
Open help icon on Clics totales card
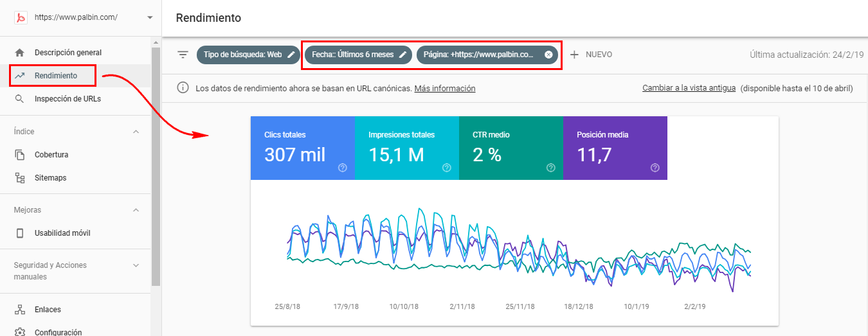pos(343,168)
